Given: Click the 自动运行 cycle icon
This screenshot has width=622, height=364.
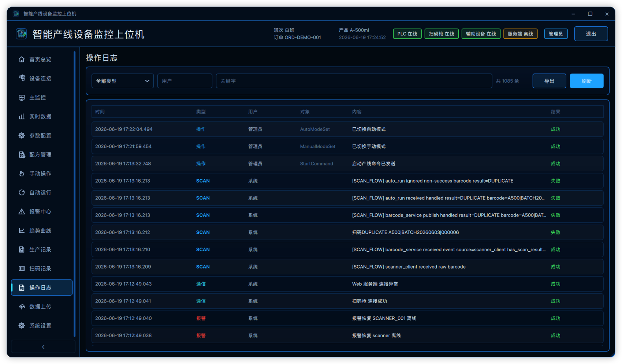Looking at the screenshot, I should coord(22,192).
